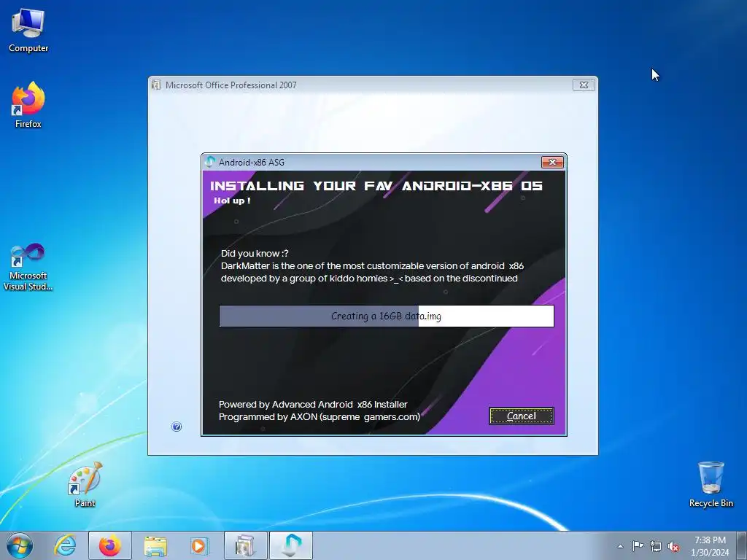747x560 pixels.
Task: Open the Windows Start menu
Action: click(20, 545)
